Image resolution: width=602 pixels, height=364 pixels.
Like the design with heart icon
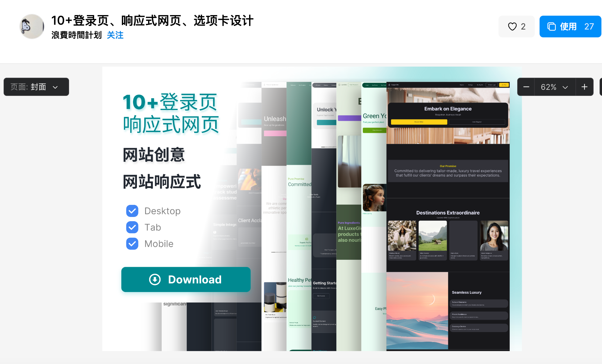(512, 27)
